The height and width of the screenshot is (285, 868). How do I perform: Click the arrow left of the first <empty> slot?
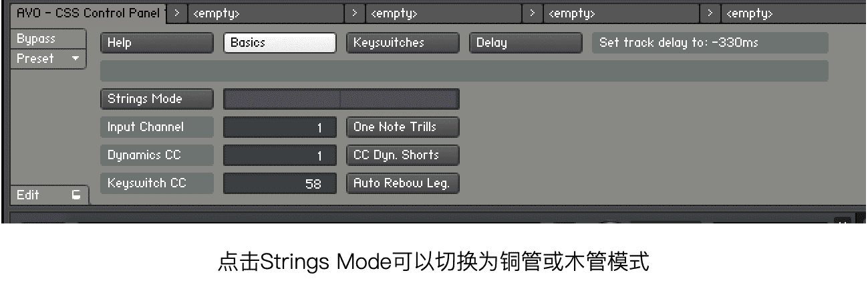click(x=176, y=13)
